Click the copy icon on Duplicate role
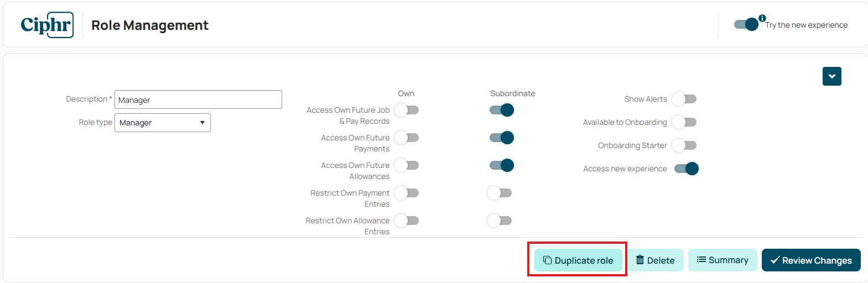 pyautogui.click(x=547, y=260)
